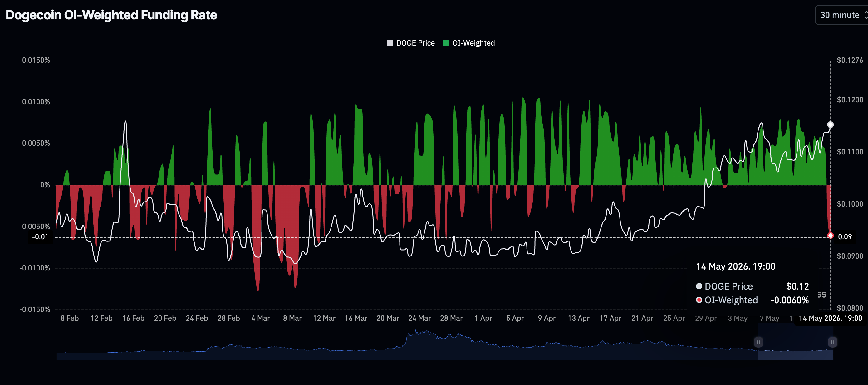Grab the right range selector handle
The height and width of the screenshot is (385, 868).
pyautogui.click(x=833, y=342)
